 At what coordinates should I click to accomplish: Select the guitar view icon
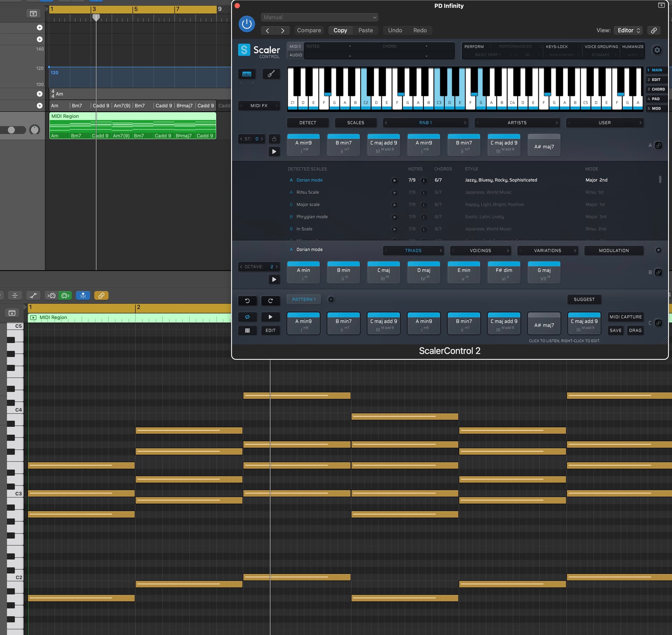(x=271, y=74)
